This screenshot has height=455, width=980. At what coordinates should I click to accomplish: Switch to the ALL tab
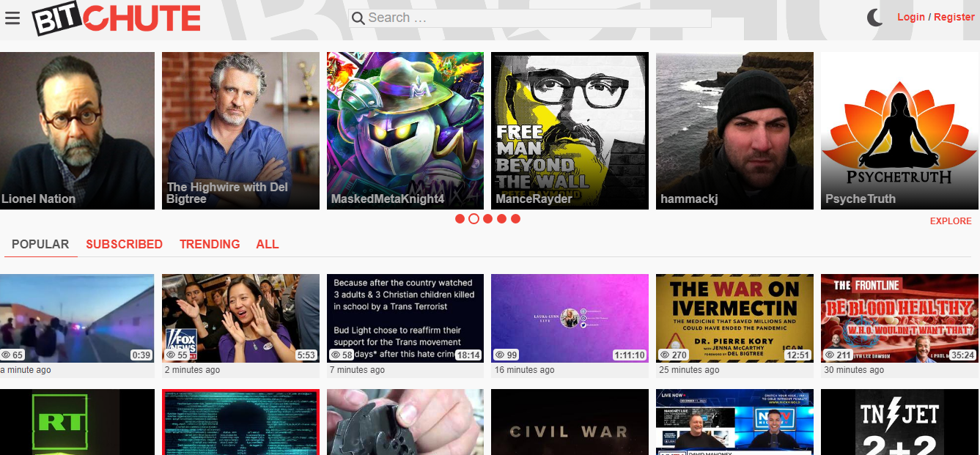click(x=268, y=245)
